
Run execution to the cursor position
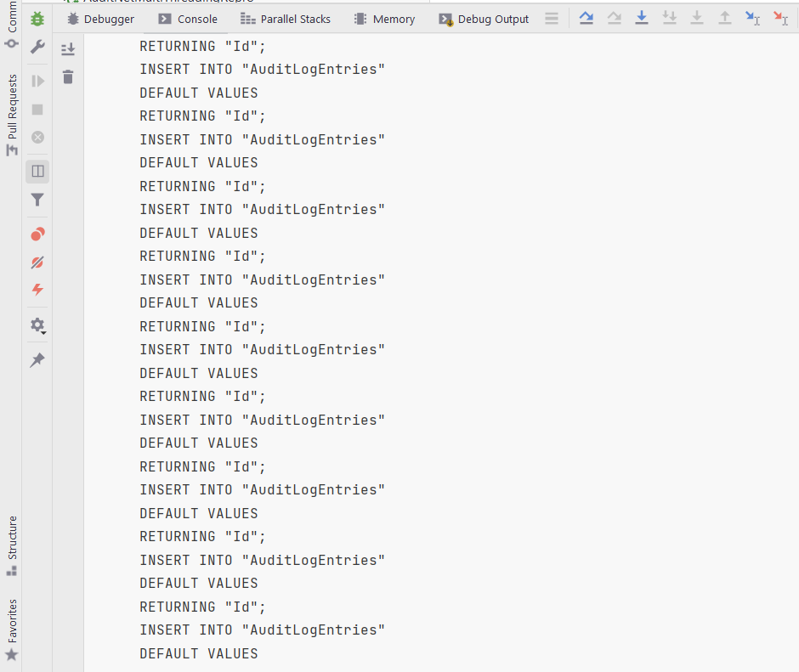(x=752, y=18)
